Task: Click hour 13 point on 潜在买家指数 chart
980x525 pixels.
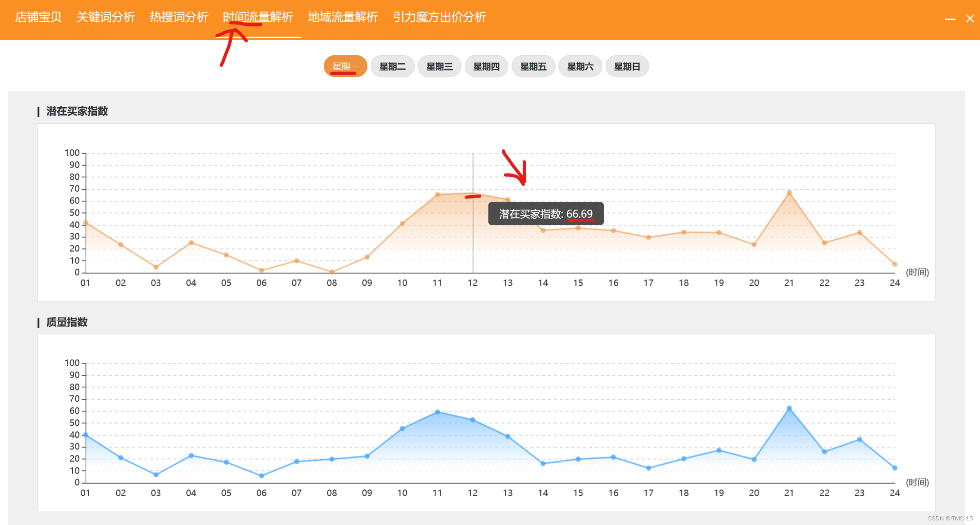Action: click(508, 200)
